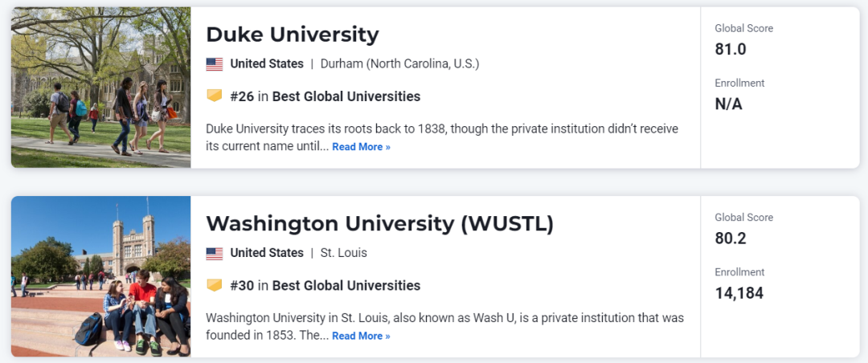Open the Duke University title link
Viewport: 868px width, 363px height.
tap(293, 35)
